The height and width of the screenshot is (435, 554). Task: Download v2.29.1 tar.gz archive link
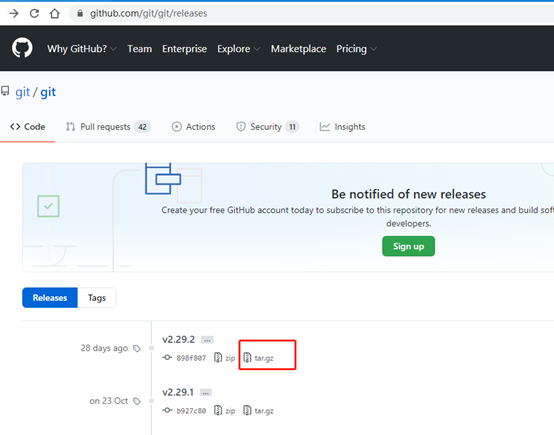coord(264,411)
